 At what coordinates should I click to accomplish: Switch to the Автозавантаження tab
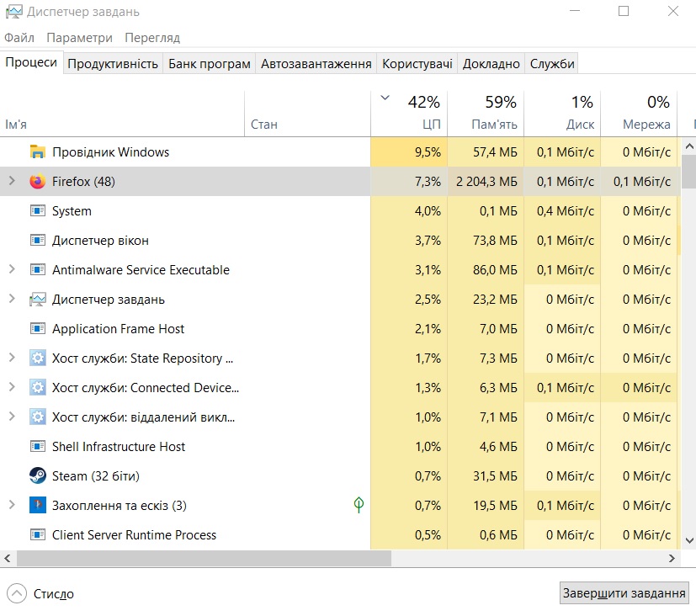coord(316,64)
